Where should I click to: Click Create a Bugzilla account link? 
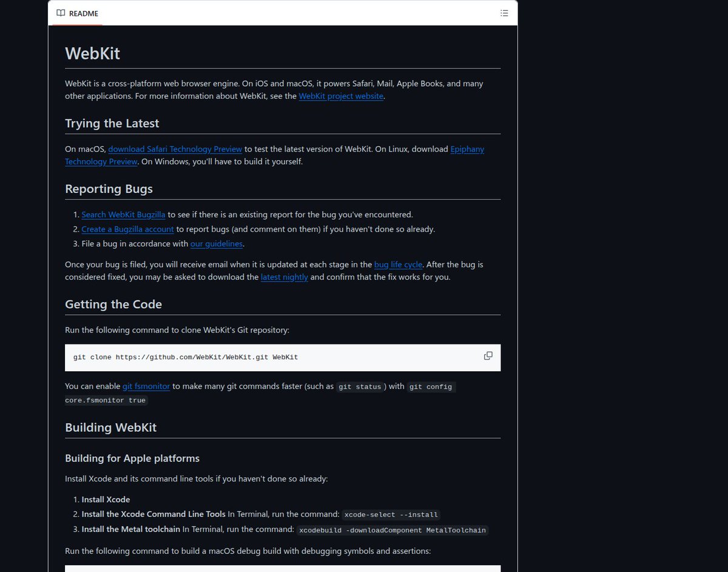click(128, 229)
